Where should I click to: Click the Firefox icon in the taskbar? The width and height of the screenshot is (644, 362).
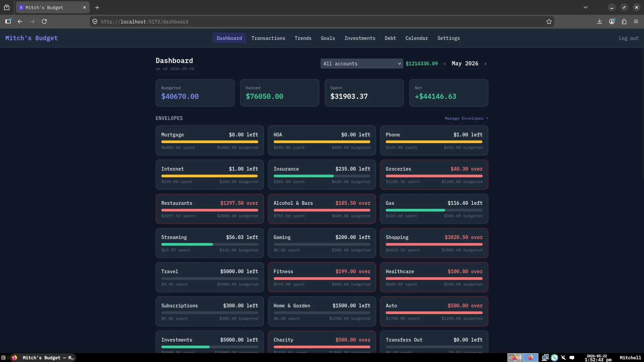(x=14, y=358)
